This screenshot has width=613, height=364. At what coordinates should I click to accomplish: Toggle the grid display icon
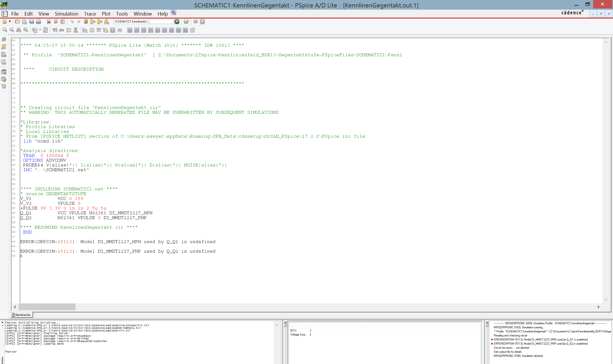120,30
